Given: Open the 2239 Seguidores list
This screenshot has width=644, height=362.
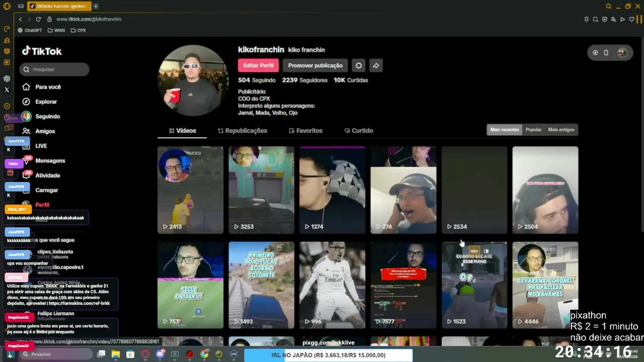Looking at the screenshot, I should pos(304,80).
